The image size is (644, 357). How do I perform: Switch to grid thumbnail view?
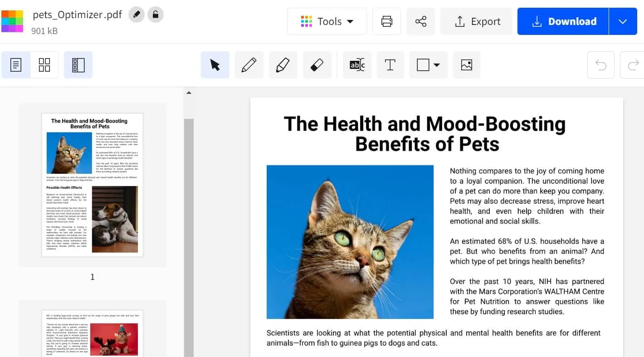tap(44, 65)
